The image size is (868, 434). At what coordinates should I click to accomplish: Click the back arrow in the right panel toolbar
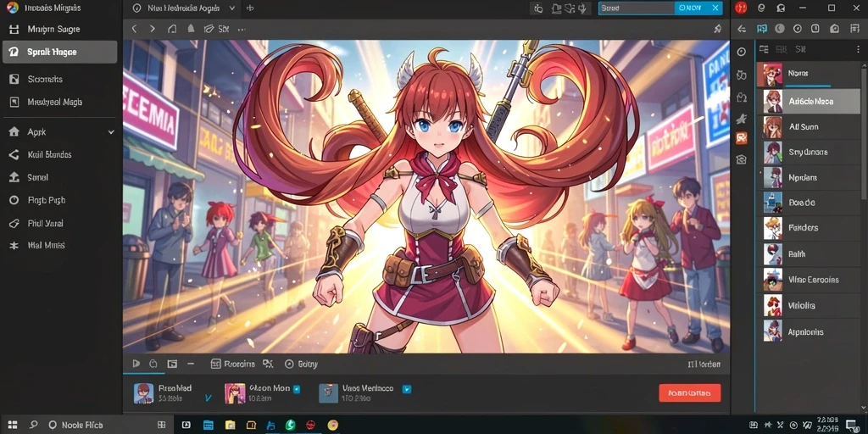tap(743, 29)
